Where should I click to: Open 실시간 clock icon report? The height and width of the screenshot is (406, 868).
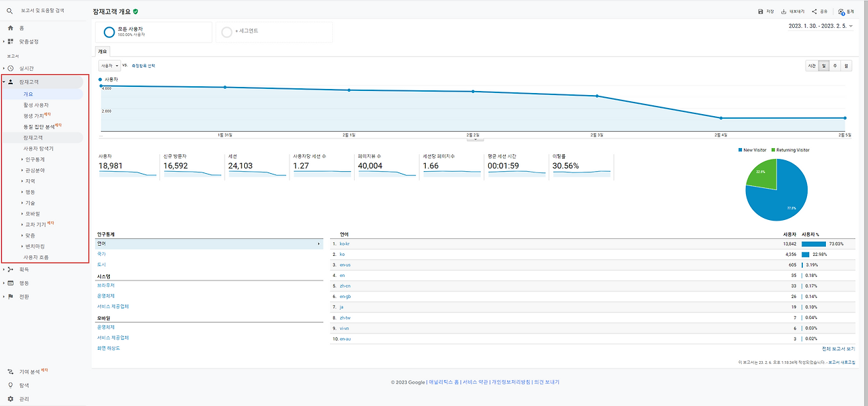click(x=10, y=69)
